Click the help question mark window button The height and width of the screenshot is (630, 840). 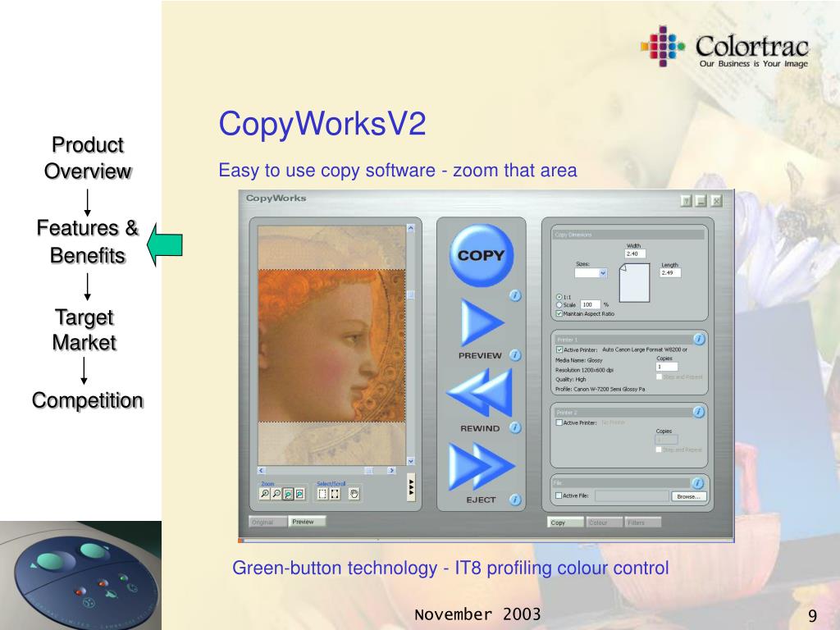click(687, 201)
